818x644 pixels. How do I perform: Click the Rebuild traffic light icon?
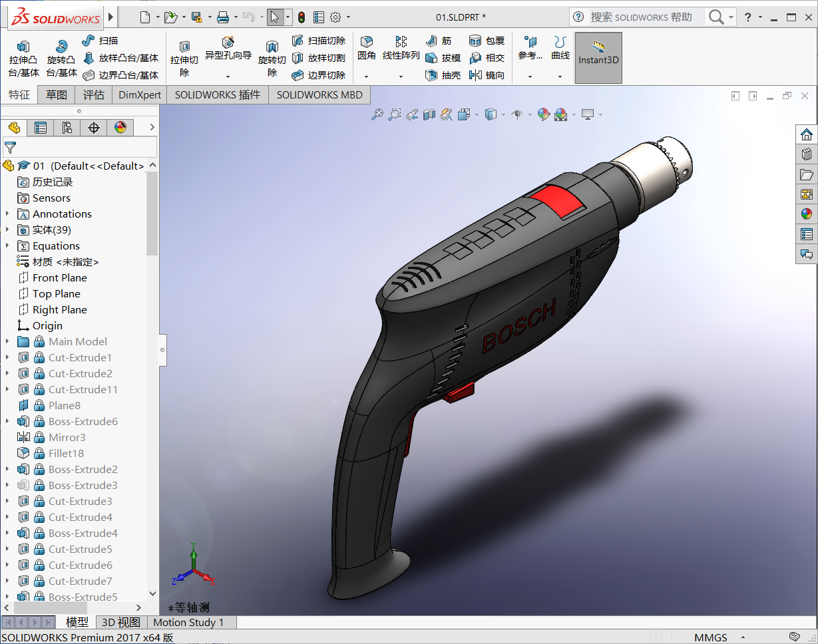[302, 17]
